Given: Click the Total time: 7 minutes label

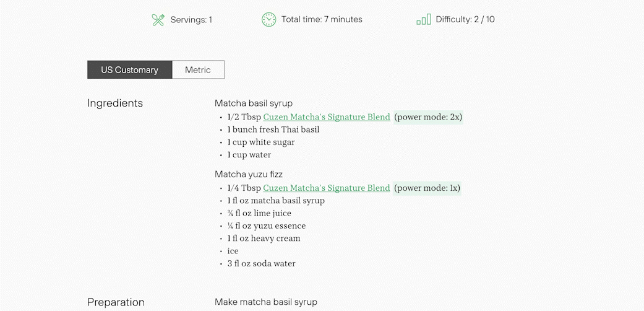Looking at the screenshot, I should tap(322, 19).
